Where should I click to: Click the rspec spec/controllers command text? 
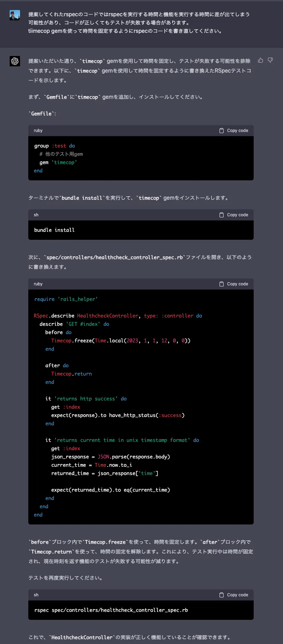click(x=111, y=610)
